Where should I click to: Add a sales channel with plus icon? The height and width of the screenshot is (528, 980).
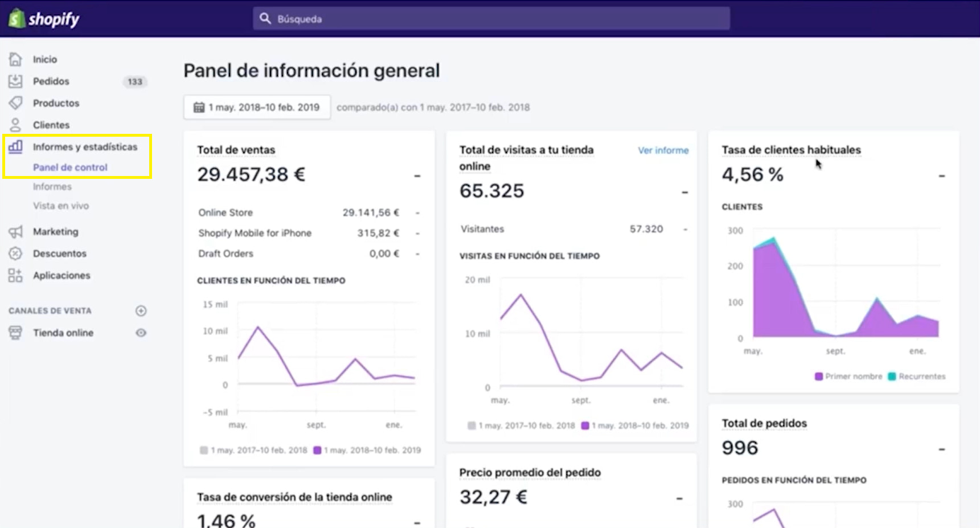click(141, 311)
